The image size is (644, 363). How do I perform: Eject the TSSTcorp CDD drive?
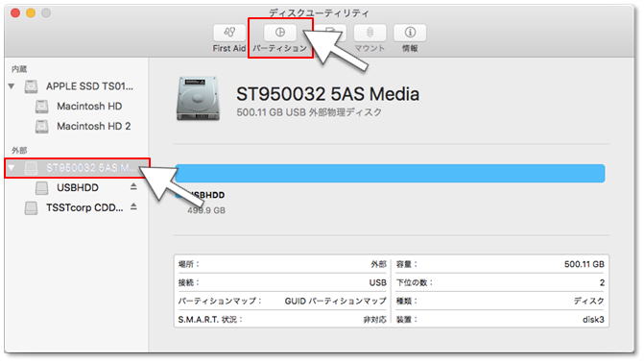pos(133,206)
